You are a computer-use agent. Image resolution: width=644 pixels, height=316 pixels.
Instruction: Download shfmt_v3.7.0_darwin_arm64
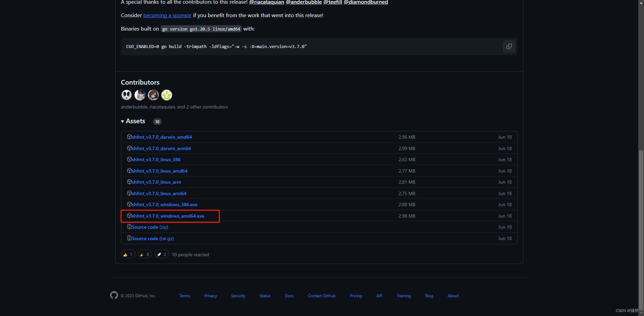click(161, 148)
